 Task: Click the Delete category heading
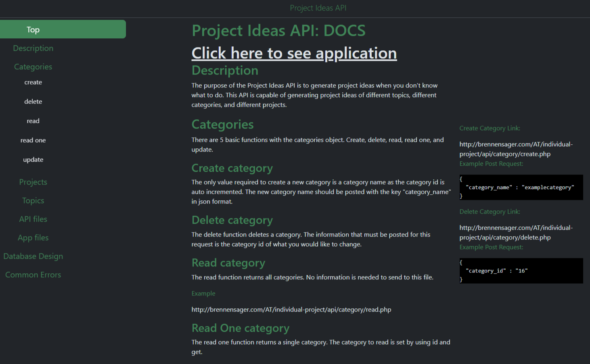pos(232,220)
